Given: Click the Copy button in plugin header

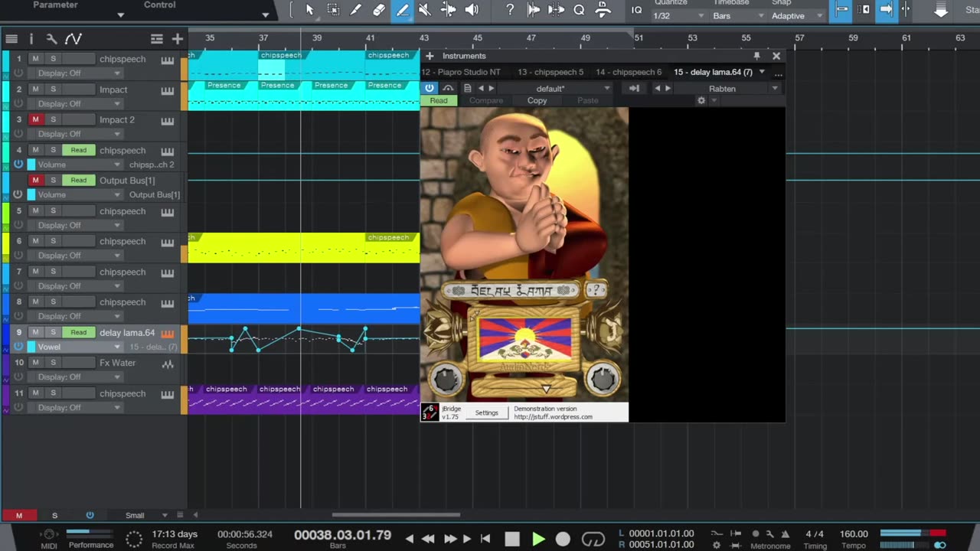Looking at the screenshot, I should (x=537, y=101).
